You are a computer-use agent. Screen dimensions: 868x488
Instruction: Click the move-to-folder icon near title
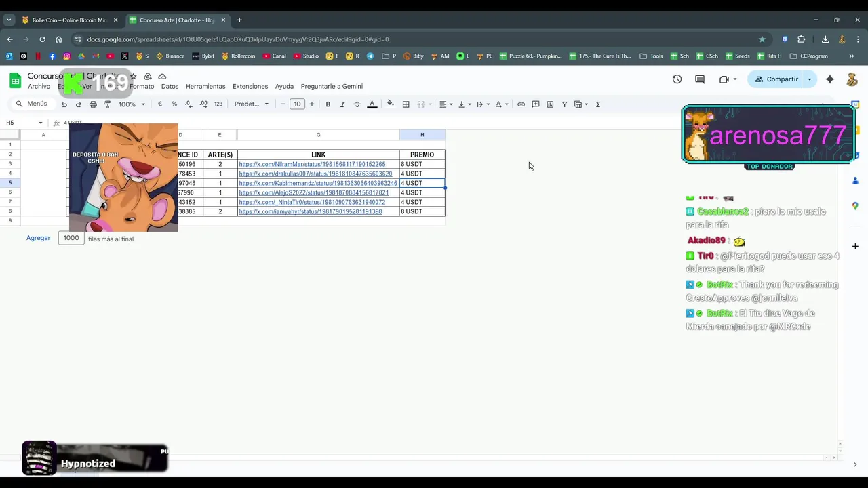point(148,77)
